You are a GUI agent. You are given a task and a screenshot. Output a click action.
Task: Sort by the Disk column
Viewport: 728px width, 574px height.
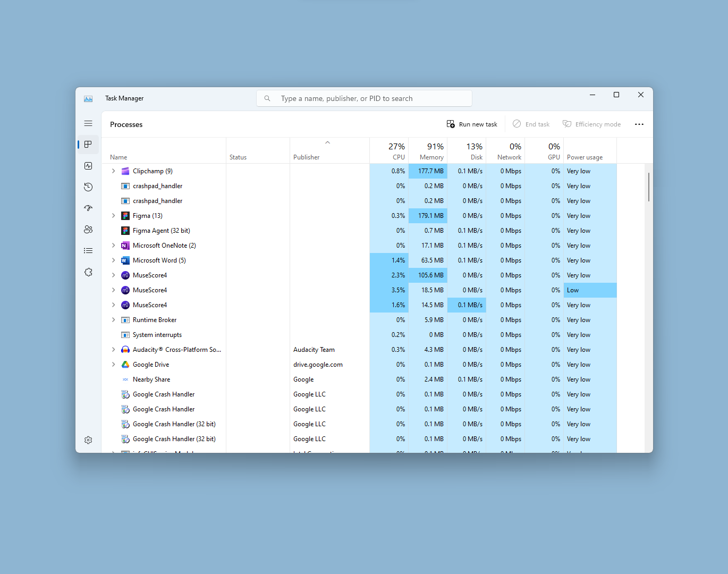(467, 151)
